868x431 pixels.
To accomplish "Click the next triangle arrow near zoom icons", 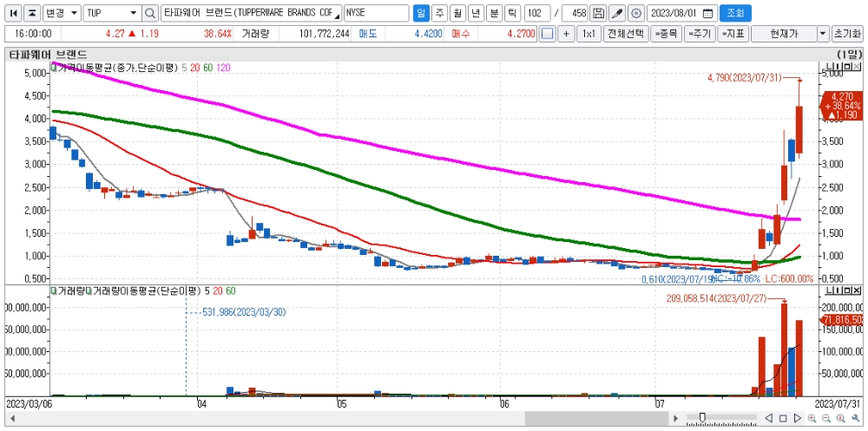I will (797, 418).
